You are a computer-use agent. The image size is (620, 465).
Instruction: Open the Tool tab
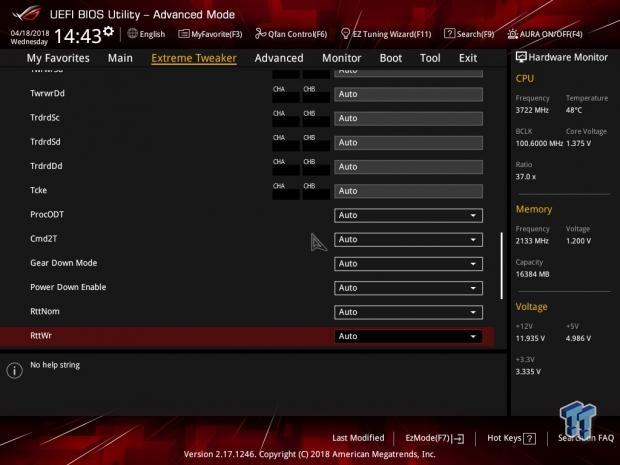pyautogui.click(x=430, y=58)
